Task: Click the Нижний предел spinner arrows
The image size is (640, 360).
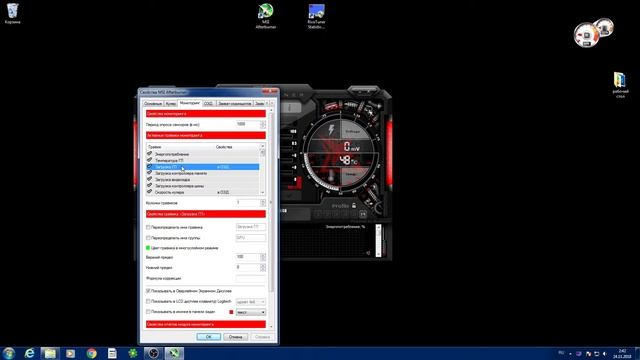Action: coord(263,267)
